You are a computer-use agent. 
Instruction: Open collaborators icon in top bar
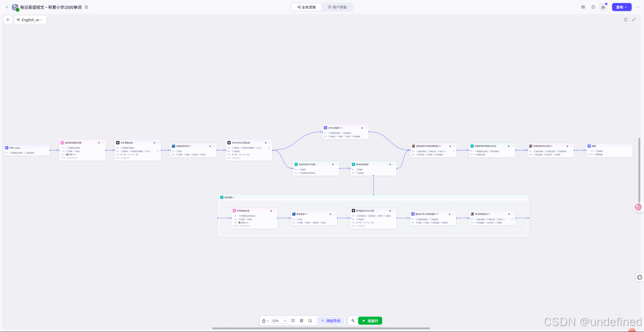(x=603, y=7)
